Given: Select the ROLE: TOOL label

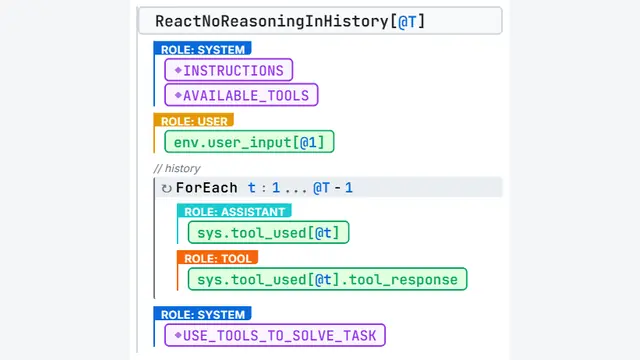Looking at the screenshot, I should point(218,258).
